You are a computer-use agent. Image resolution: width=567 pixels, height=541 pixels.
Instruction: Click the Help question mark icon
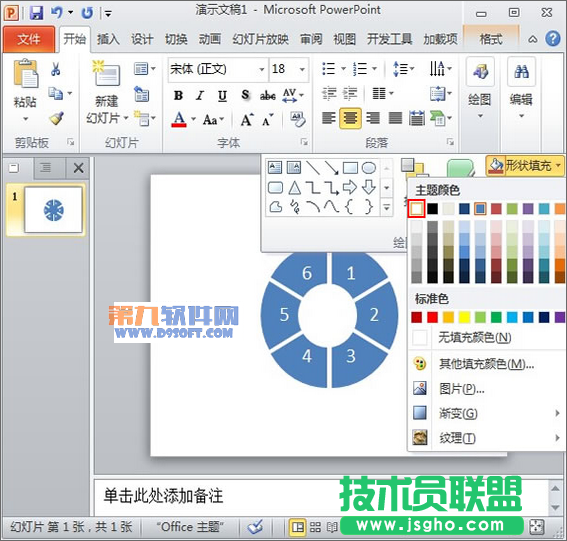click(x=553, y=38)
